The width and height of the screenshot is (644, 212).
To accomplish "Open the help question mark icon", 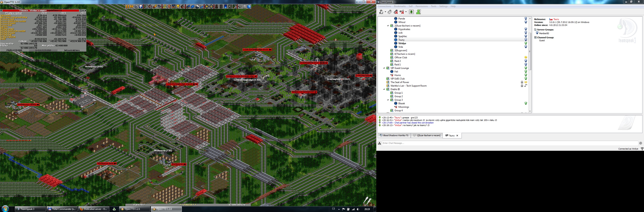I will 249,6.
